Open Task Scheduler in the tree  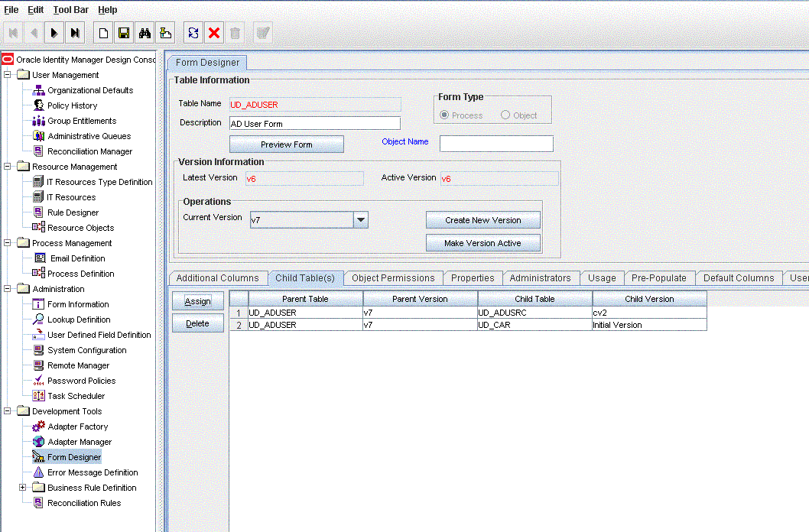point(76,396)
